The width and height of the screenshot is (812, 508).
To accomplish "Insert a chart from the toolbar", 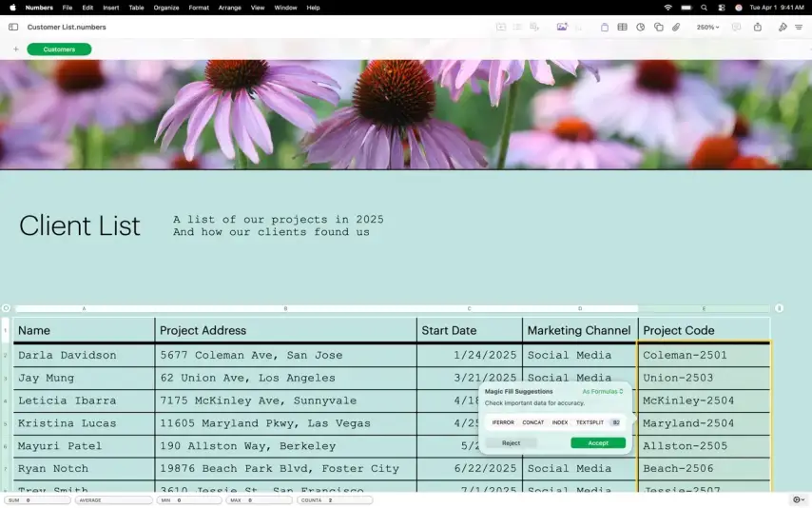I will click(640, 28).
